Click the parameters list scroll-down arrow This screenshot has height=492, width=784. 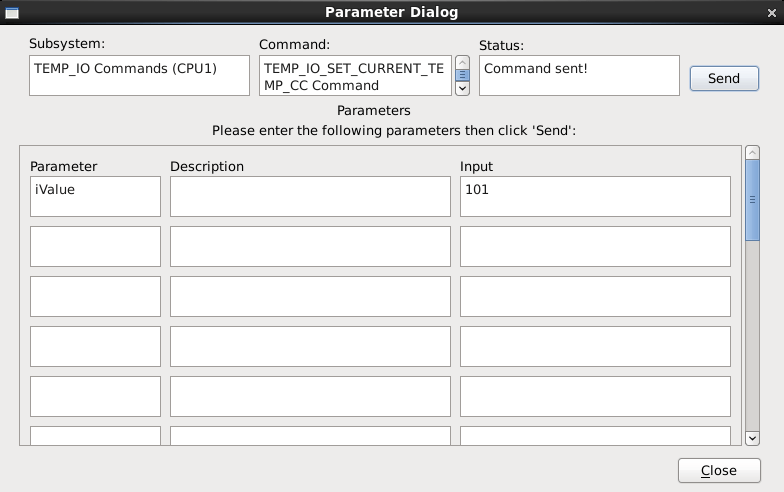pos(752,437)
